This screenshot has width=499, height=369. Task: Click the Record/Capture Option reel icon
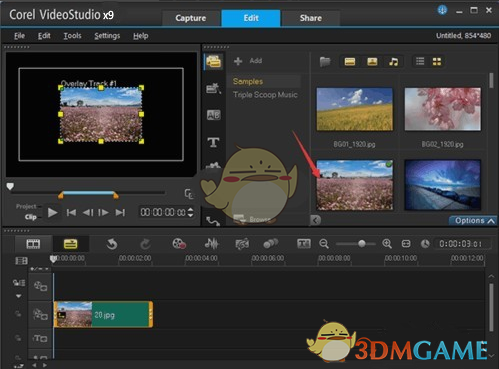tap(179, 244)
